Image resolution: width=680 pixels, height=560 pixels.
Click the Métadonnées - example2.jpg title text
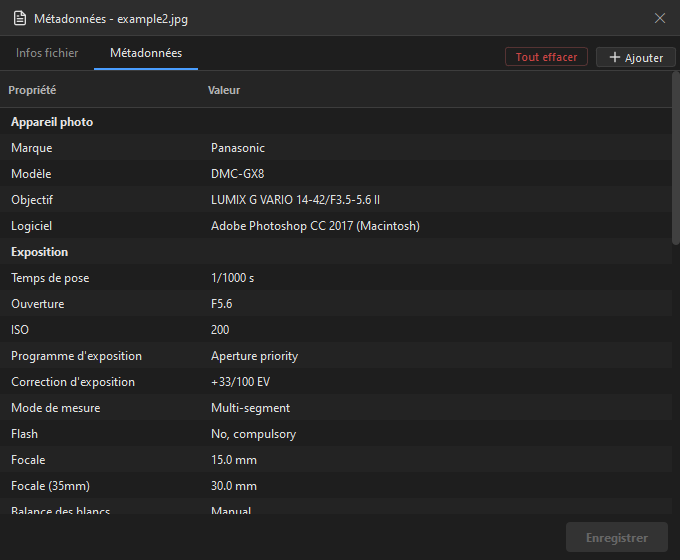(111, 19)
